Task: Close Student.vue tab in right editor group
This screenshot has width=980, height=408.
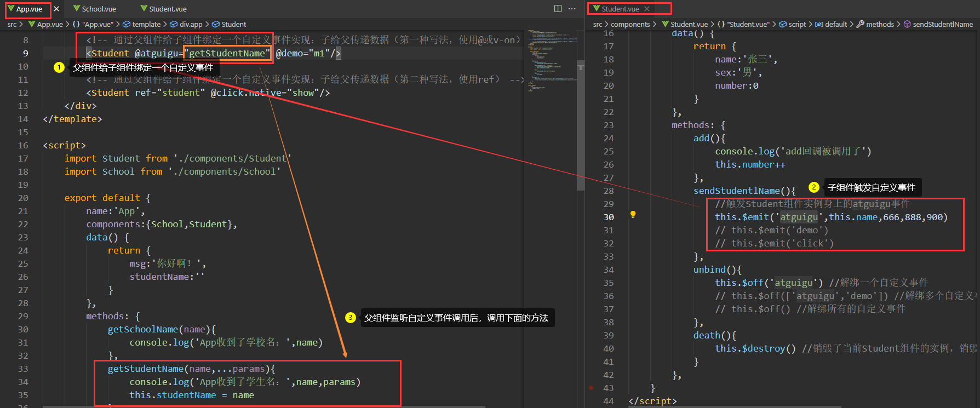Action: [647, 9]
